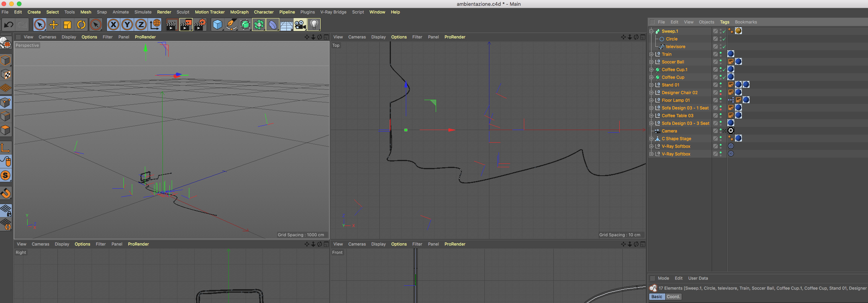Open Mode menu in Attribute Manager
Screen dimensions: 868x303
click(663, 278)
